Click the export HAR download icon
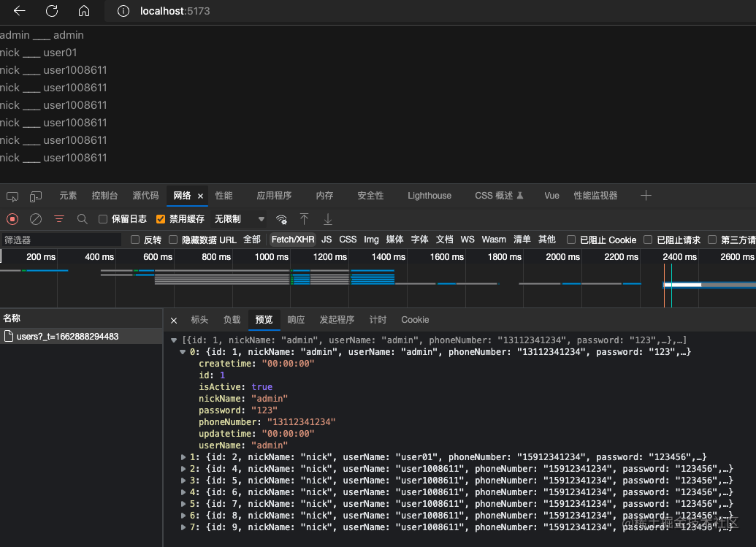The height and width of the screenshot is (547, 756). (x=328, y=219)
